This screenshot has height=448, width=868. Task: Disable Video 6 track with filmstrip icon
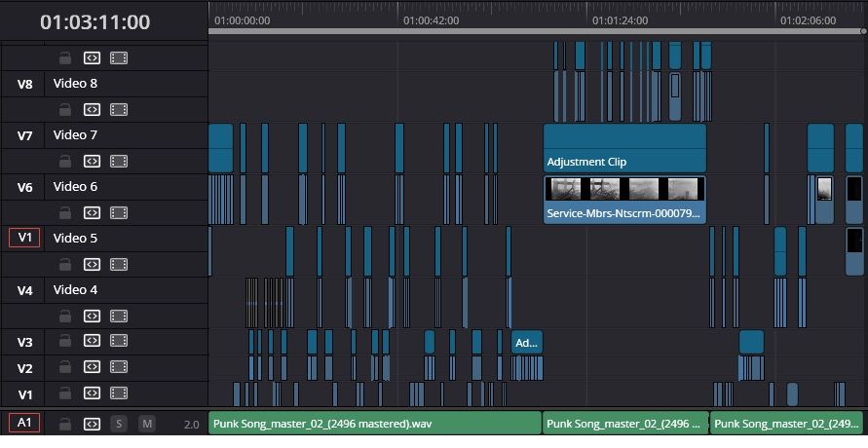(119, 212)
